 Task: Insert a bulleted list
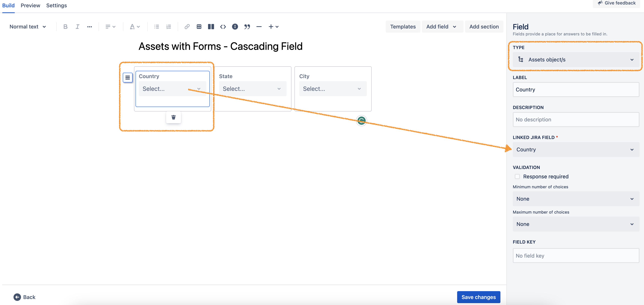point(157,26)
